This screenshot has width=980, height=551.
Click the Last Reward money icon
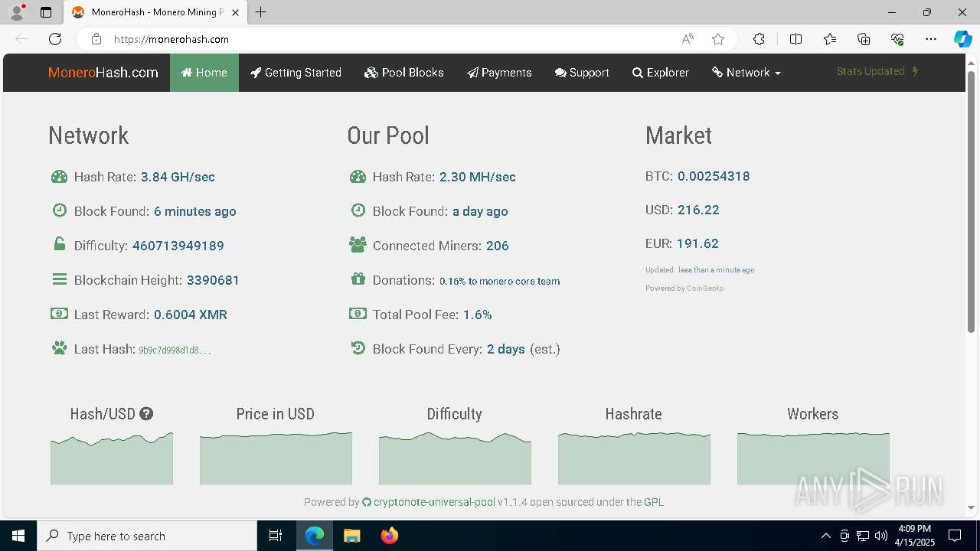pyautogui.click(x=59, y=314)
